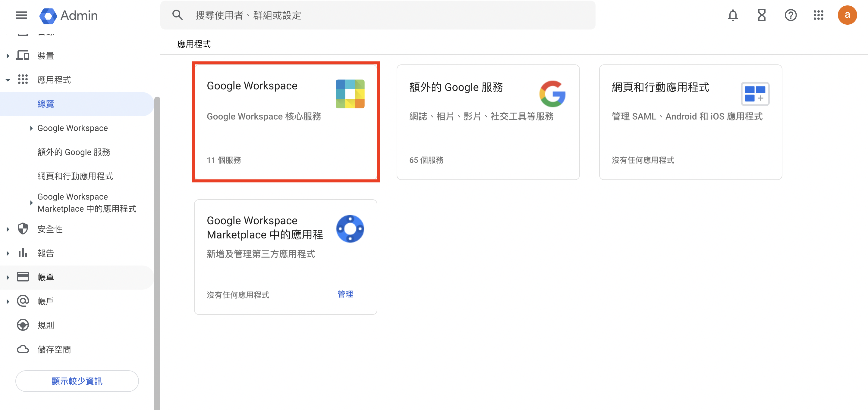Viewport: 868px width, 410px height.
Task: Open the 額外的 Google 服務 card title
Action: coord(456,87)
